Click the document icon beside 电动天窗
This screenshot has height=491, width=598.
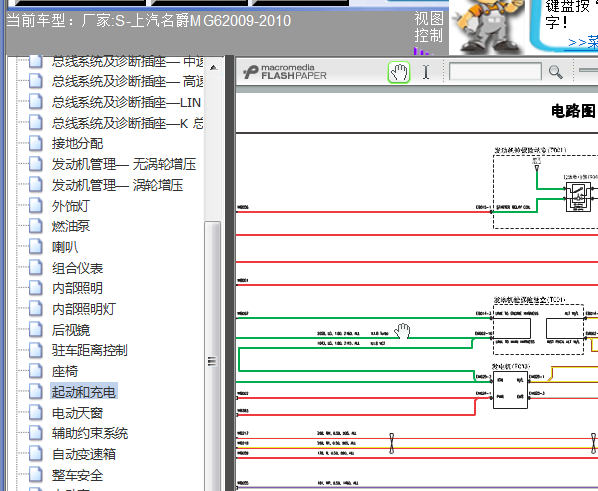click(x=36, y=412)
